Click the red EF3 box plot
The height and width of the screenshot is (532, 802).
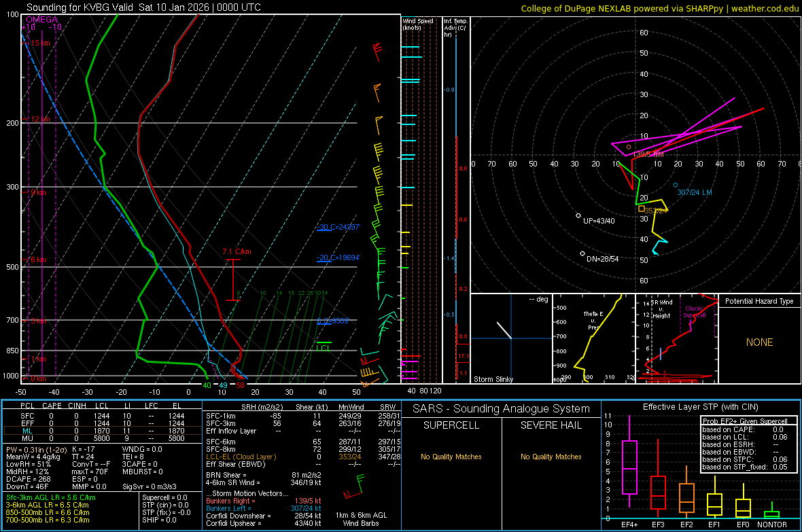click(x=658, y=492)
